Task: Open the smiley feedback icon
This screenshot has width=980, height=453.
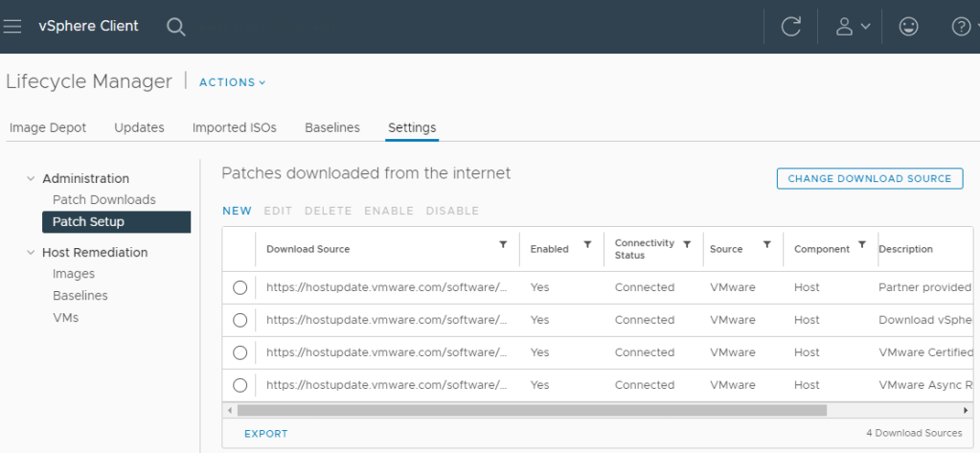Action: click(908, 27)
